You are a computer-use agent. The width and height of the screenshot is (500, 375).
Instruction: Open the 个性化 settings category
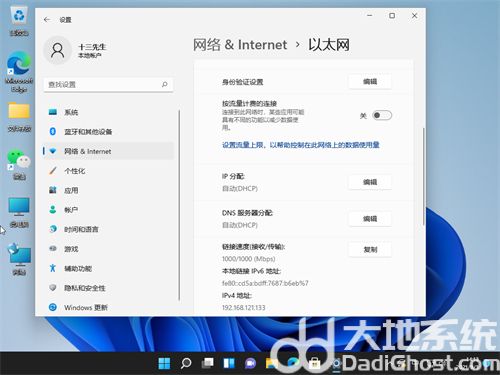click(x=109, y=171)
